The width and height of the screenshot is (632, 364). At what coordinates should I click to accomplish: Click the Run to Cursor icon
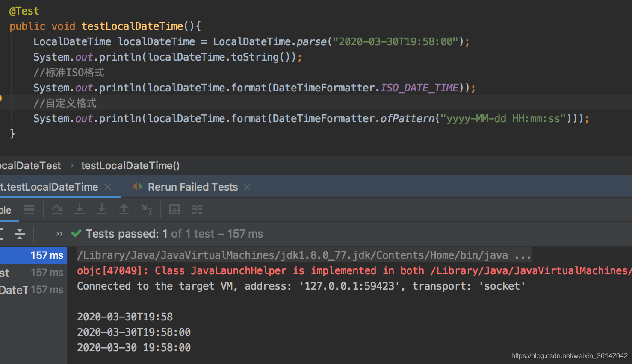[x=147, y=210]
